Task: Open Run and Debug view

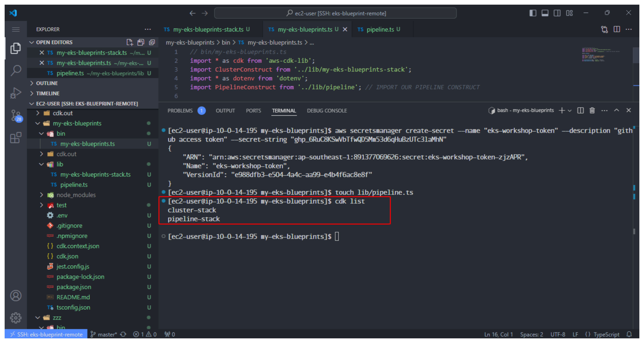Action: [15, 93]
